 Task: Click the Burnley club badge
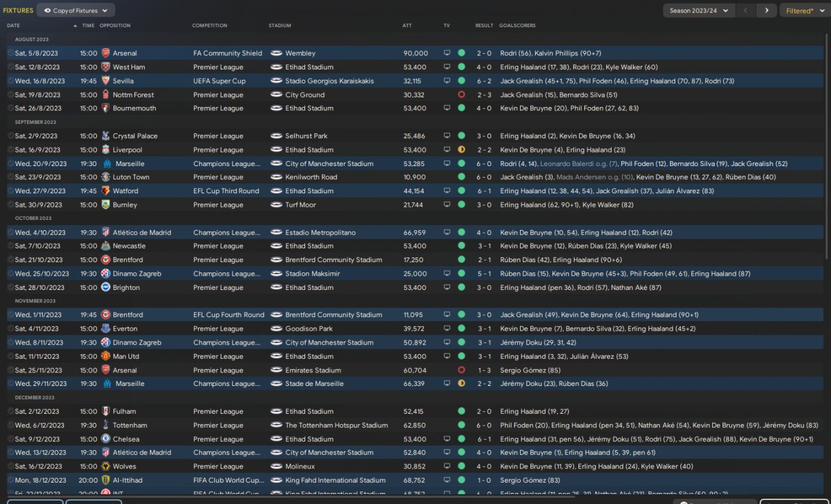pyautogui.click(x=106, y=205)
